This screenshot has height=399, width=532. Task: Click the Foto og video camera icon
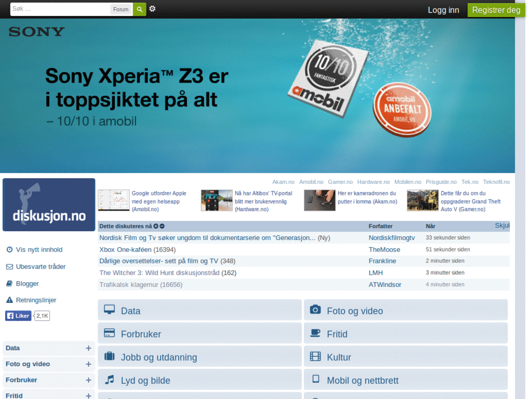[315, 310]
